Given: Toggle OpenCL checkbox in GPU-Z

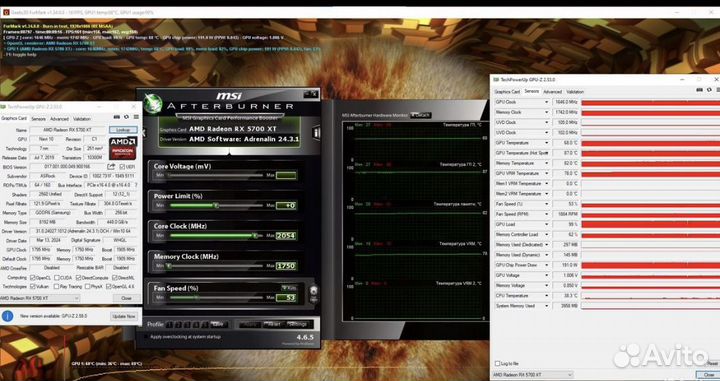Looking at the screenshot, I should (x=33, y=277).
